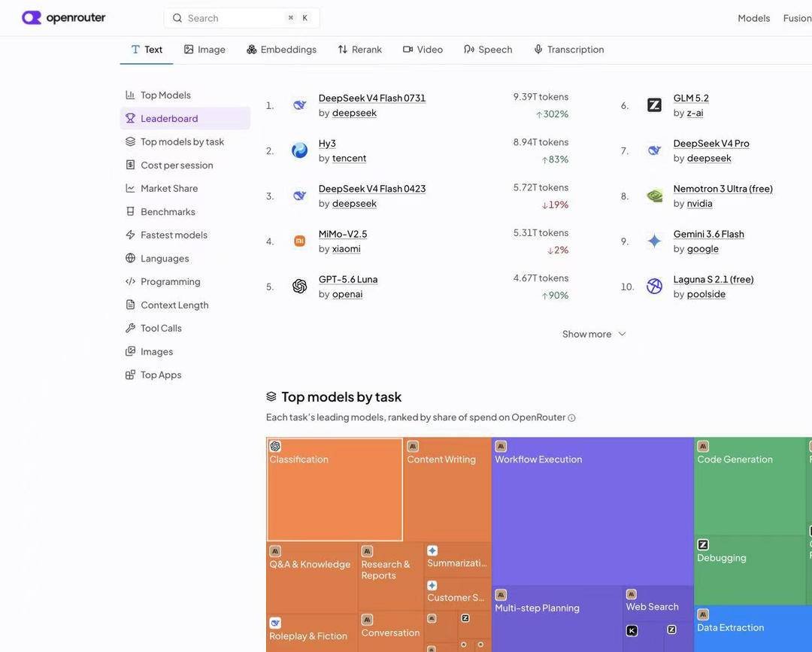812x652 pixels.
Task: Switch to the Video tab
Action: click(x=423, y=50)
